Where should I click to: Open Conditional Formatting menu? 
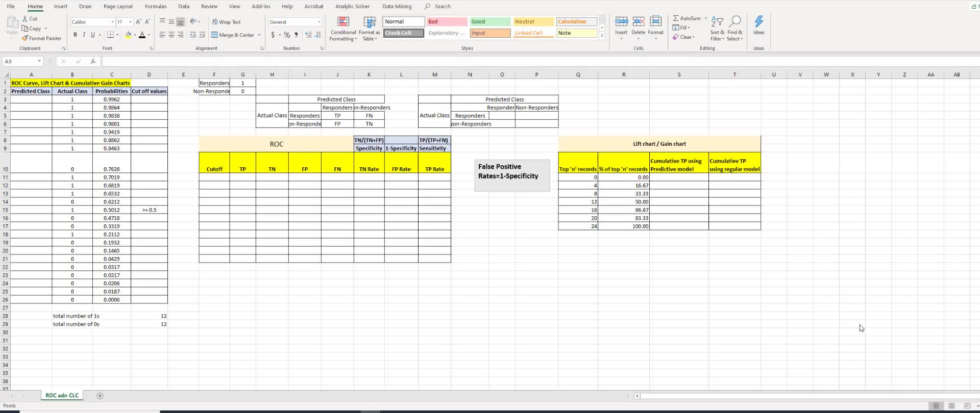click(x=343, y=29)
